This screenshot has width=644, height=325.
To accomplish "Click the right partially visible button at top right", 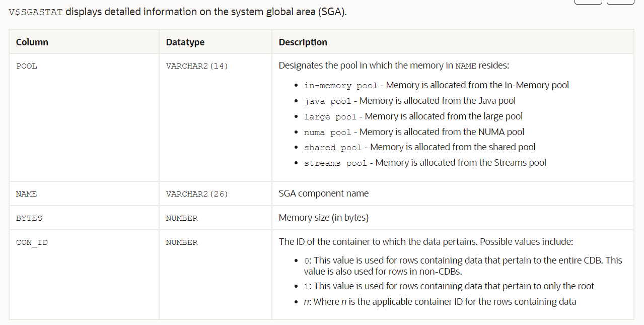I will (x=620, y=2).
